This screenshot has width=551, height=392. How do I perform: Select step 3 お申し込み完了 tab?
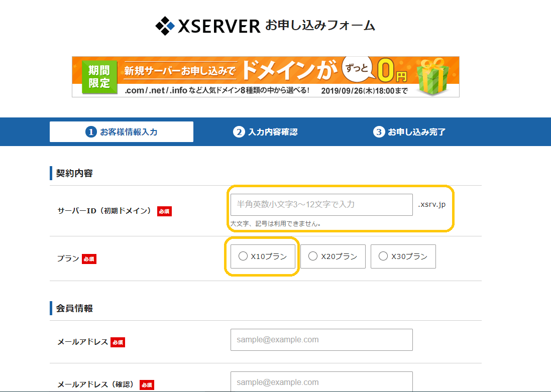(409, 132)
